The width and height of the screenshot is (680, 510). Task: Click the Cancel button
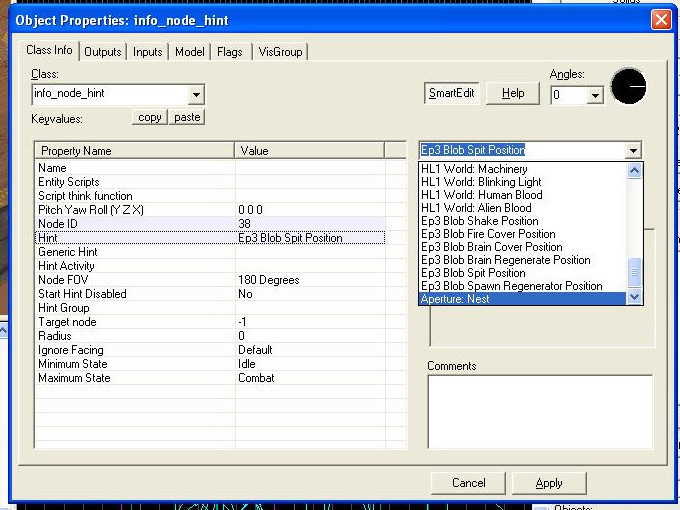pyautogui.click(x=468, y=483)
